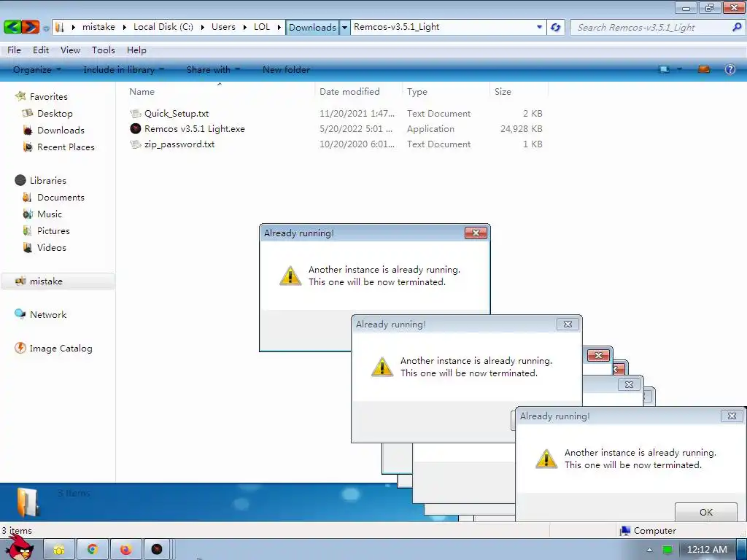Image resolution: width=747 pixels, height=560 pixels.
Task: Select 'Local Disk (C:)' breadcrumb segment
Action: [x=163, y=27]
